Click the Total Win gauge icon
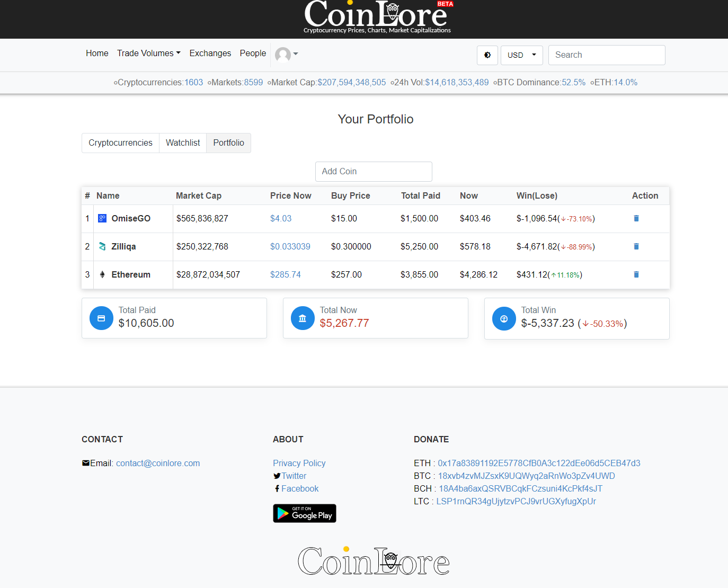728x588 pixels. pos(504,318)
